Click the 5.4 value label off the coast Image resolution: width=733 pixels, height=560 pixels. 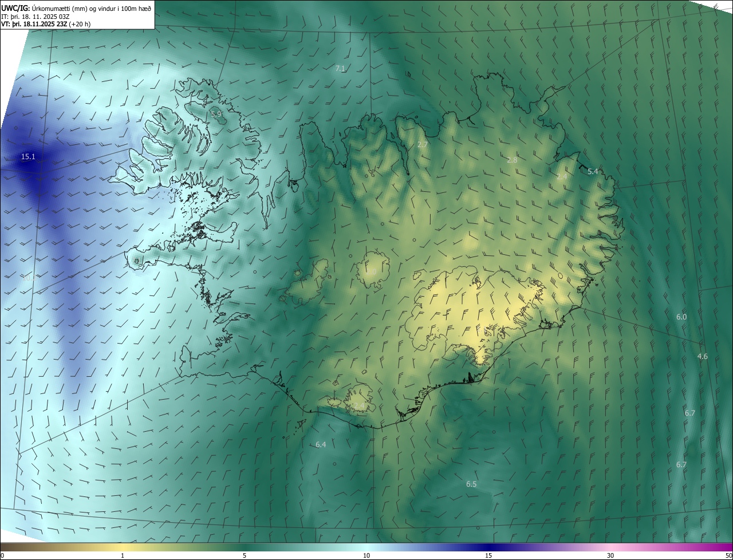coord(593,171)
